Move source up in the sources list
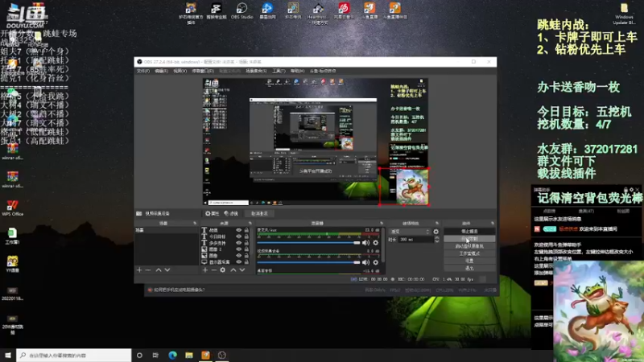The width and height of the screenshot is (644, 362). click(x=233, y=269)
